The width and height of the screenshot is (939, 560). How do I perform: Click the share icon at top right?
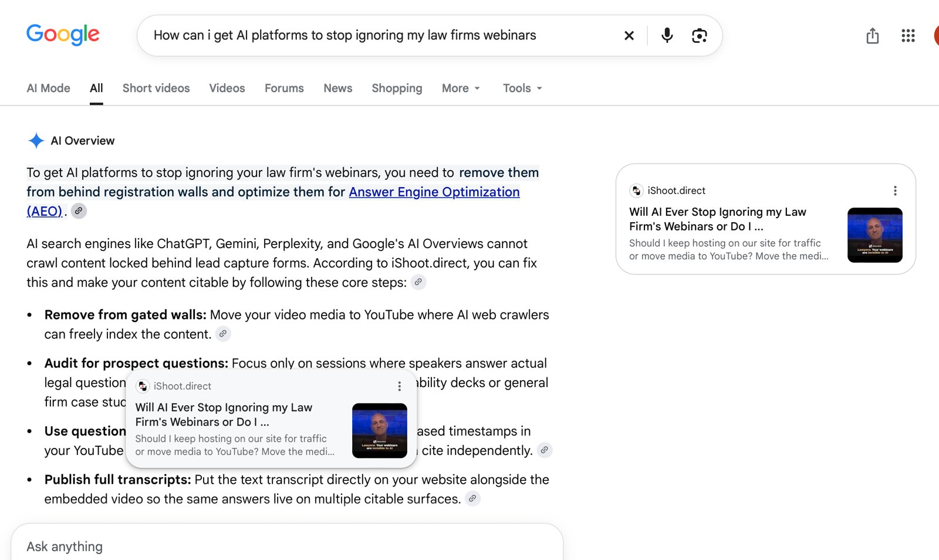coord(873,36)
